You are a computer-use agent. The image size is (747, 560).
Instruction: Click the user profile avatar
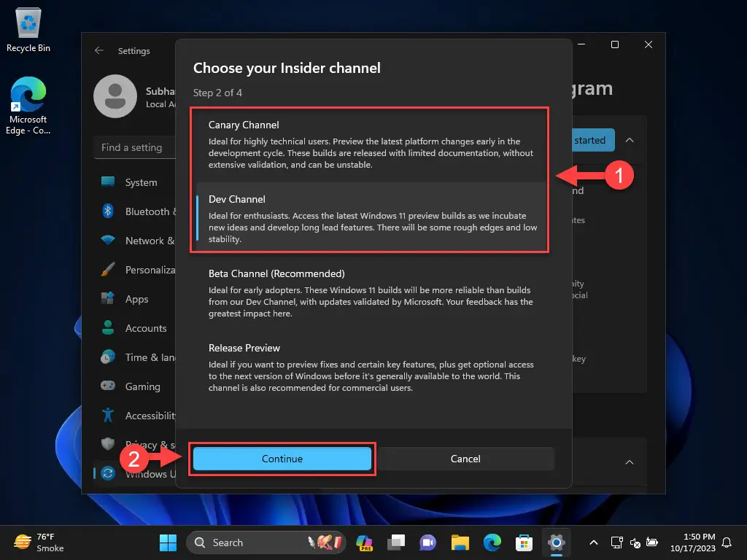click(x=115, y=96)
